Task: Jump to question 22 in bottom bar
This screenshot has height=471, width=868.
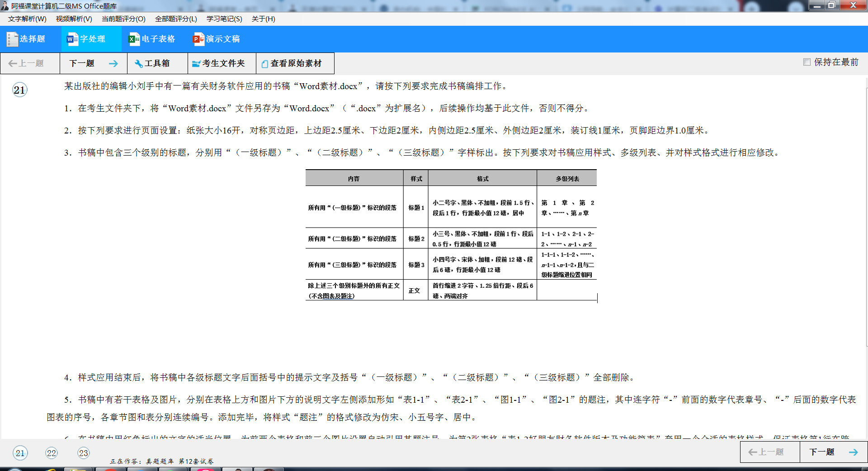Action: pyautogui.click(x=52, y=453)
